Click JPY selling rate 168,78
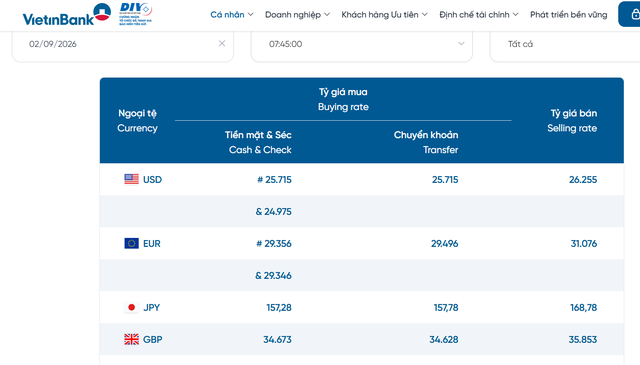Image resolution: width=640 pixels, height=365 pixels. [x=583, y=307]
